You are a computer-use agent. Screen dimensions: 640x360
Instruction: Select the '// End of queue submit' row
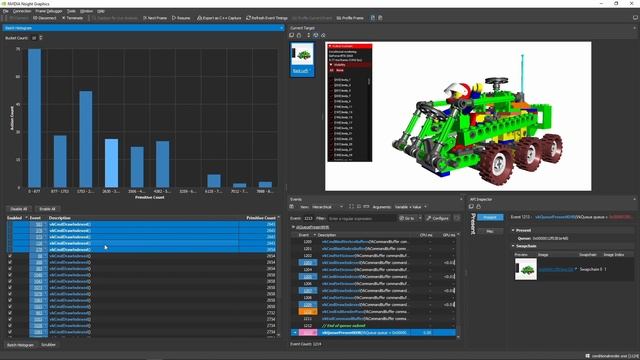pyautogui.click(x=373, y=326)
